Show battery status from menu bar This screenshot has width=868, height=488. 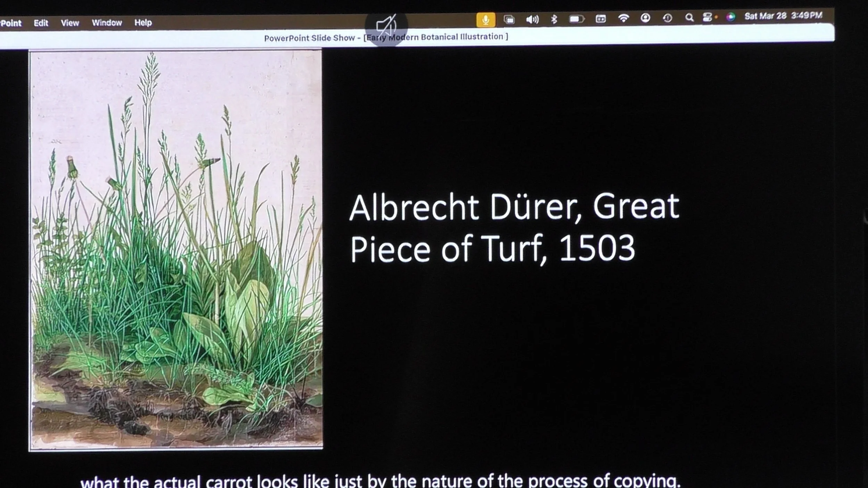576,19
